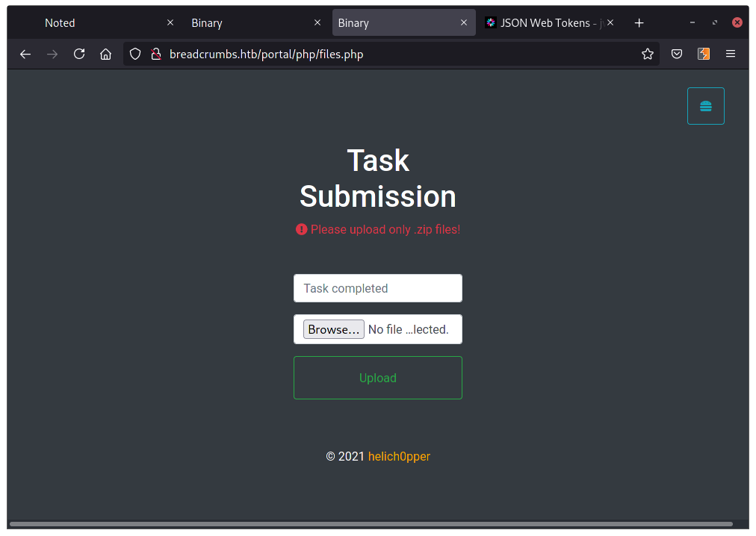Viewport: 756px width, 536px height.
Task: Click the horizontal scrollbar at the bottom
Action: (371, 524)
